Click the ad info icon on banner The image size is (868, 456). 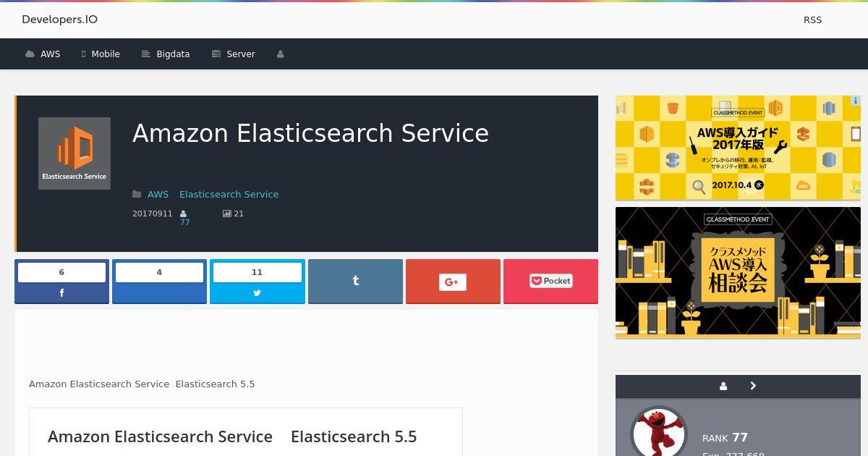[x=855, y=101]
